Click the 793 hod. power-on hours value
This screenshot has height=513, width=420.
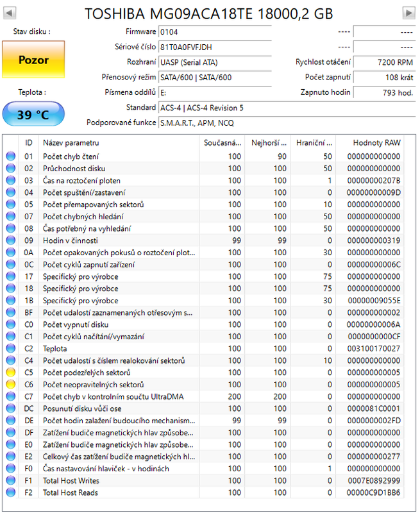click(384, 92)
